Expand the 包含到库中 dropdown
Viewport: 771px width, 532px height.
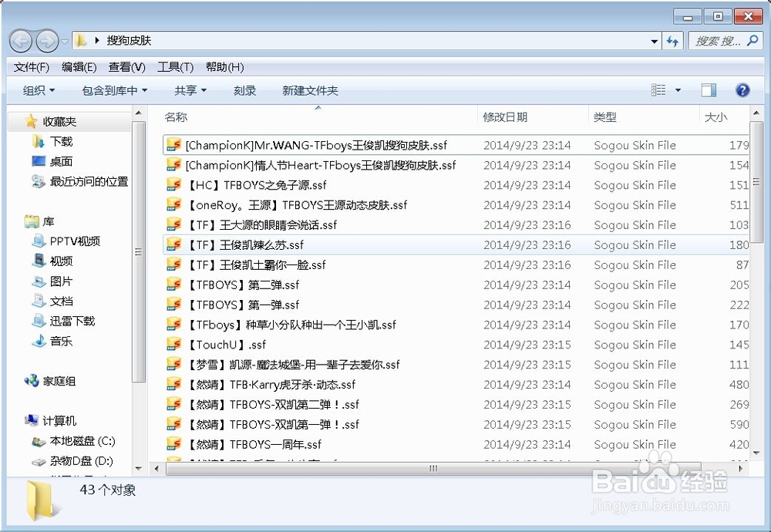(115, 90)
